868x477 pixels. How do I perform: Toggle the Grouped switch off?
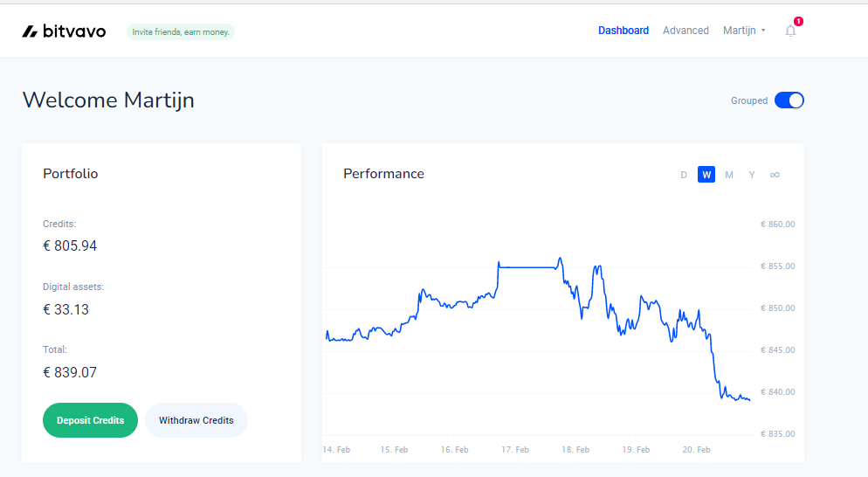pyautogui.click(x=789, y=100)
